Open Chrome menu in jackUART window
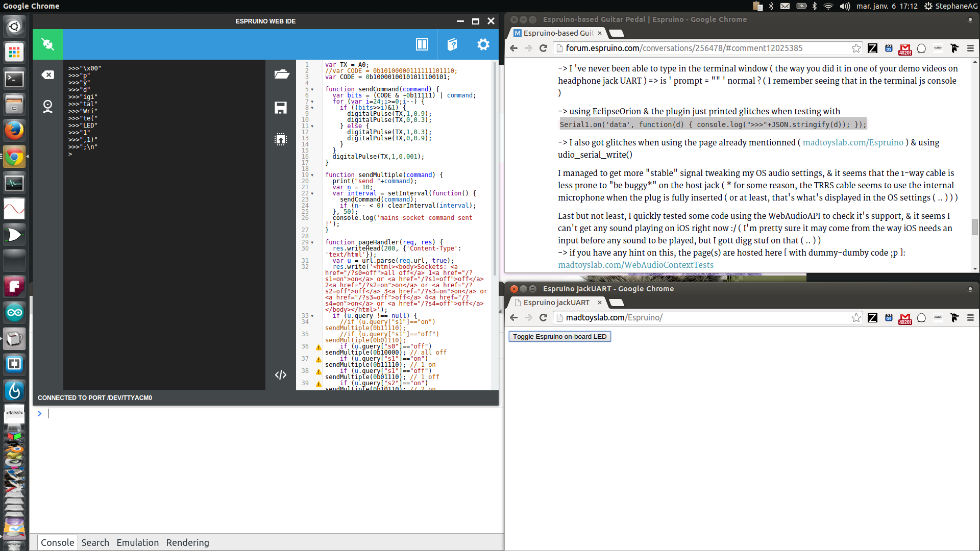 point(970,317)
